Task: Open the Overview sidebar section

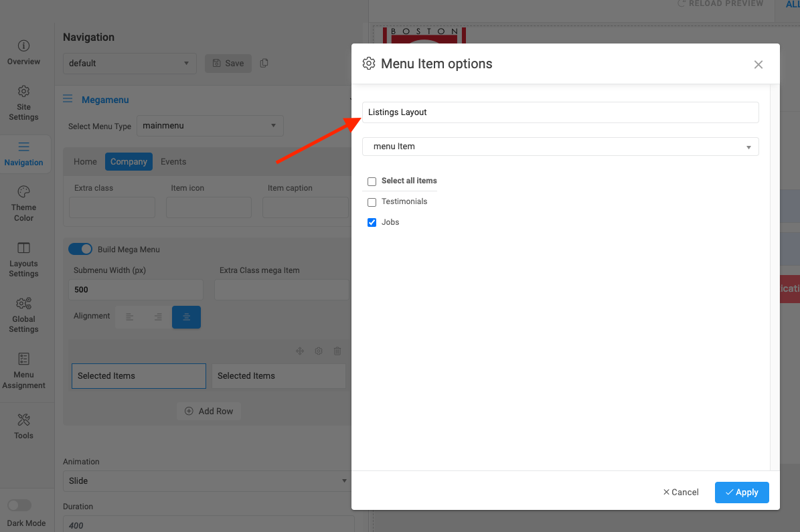Action: (23, 53)
